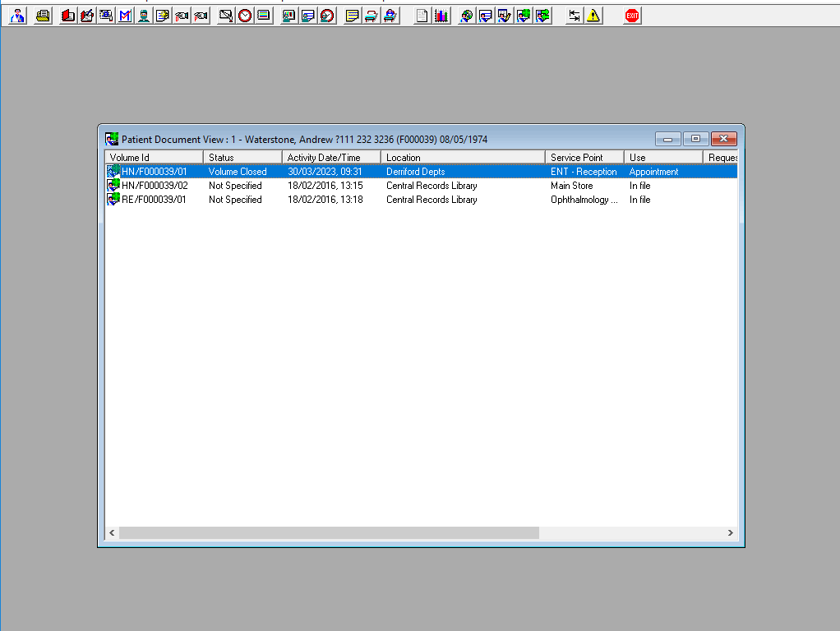Click the screen with blue circle icon
840x631 pixels.
[106, 16]
